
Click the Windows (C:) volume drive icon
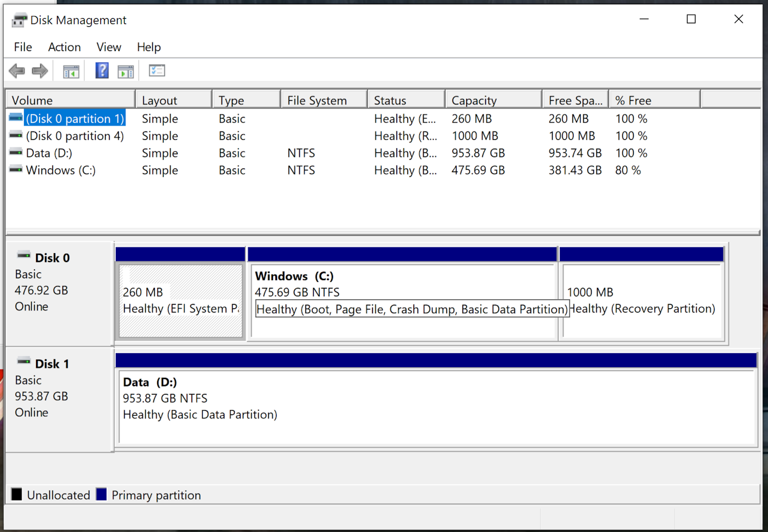click(x=16, y=170)
